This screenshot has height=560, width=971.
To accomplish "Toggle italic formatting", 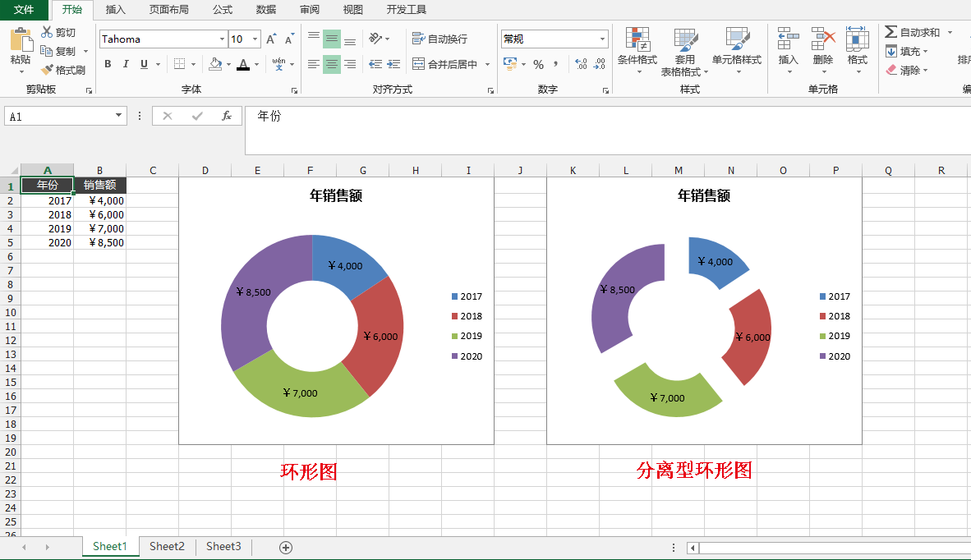I will [x=126, y=64].
